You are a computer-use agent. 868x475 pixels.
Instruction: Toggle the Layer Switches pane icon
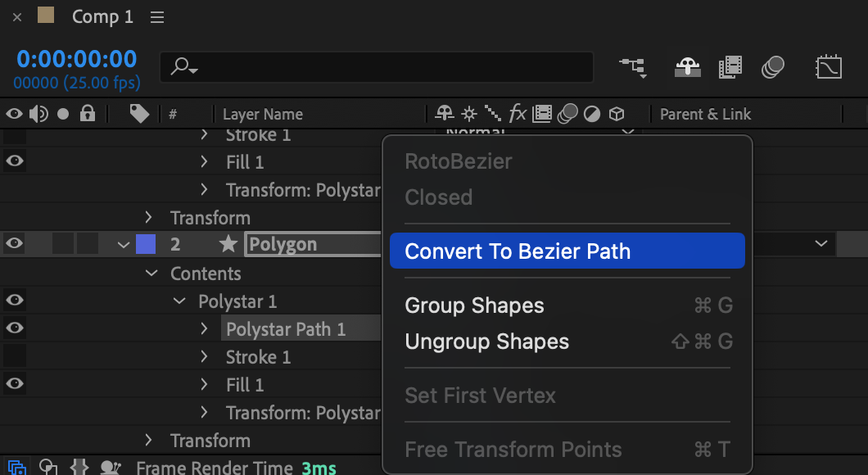coord(16,468)
